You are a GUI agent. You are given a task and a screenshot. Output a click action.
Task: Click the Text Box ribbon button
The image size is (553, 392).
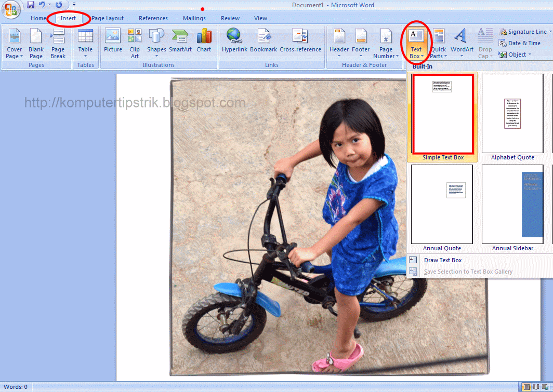(x=416, y=43)
